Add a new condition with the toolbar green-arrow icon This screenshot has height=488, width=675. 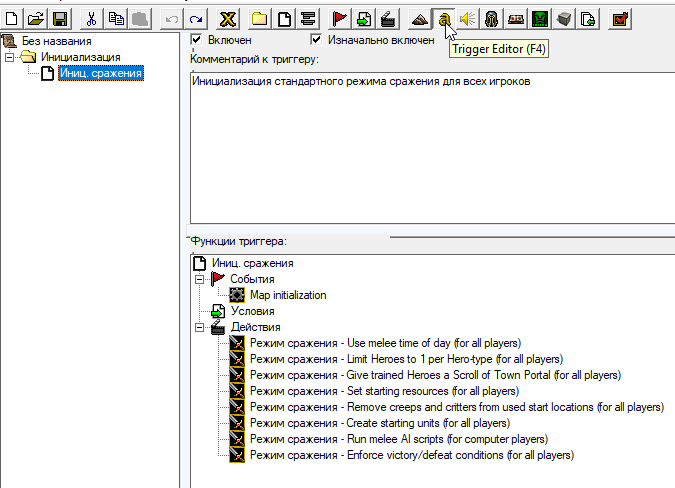364,19
